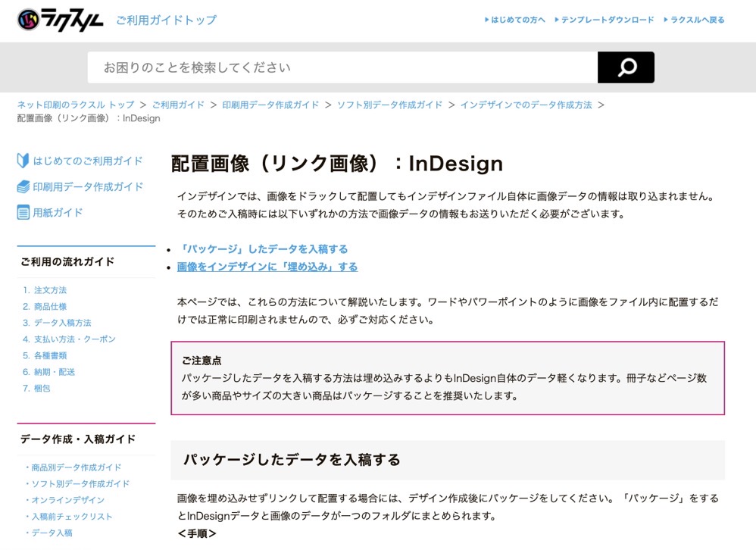Viewport: 756px width, 550px height.
Task: Open データ入稿 sidebar link
Action: pyautogui.click(x=52, y=533)
